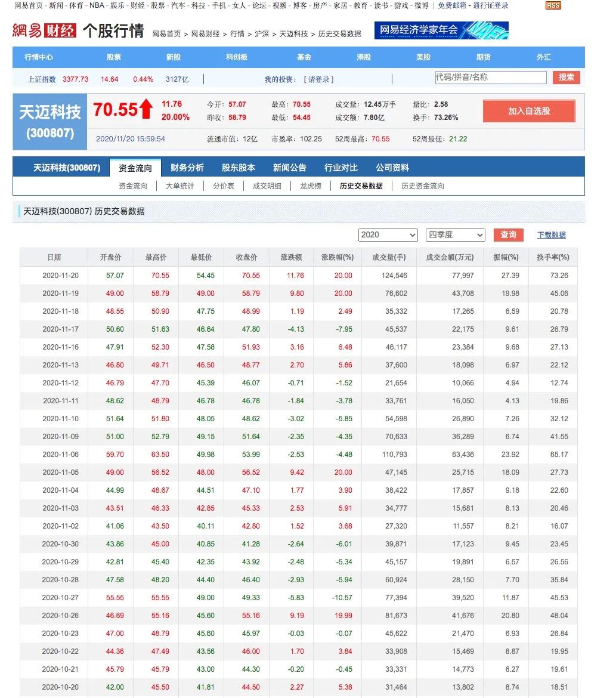Image resolution: width=616 pixels, height=698 pixels.
Task: Switch to the 资金流向 main tab
Action: tap(135, 168)
